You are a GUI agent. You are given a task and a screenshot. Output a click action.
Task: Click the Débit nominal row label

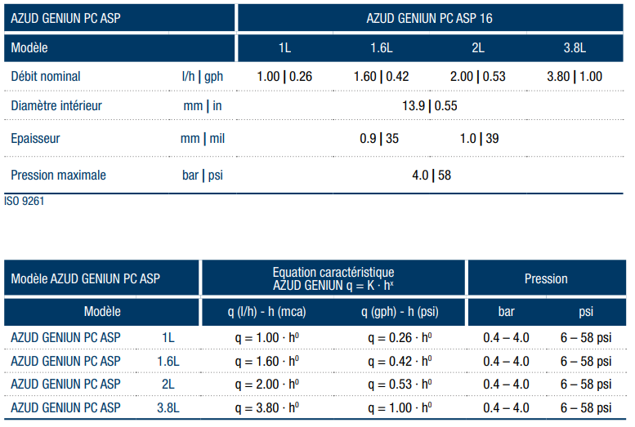pos(45,77)
